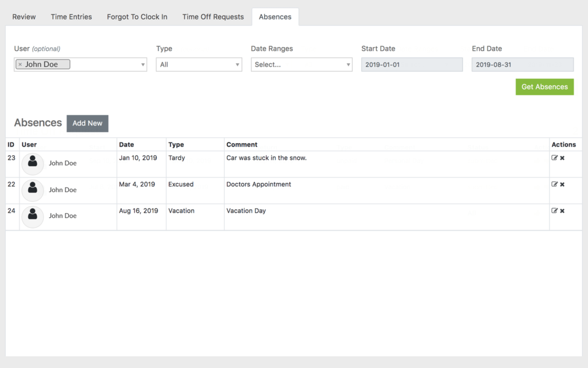This screenshot has width=588, height=368.
Task: Remove John Doe from the User filter
Action: pos(20,64)
